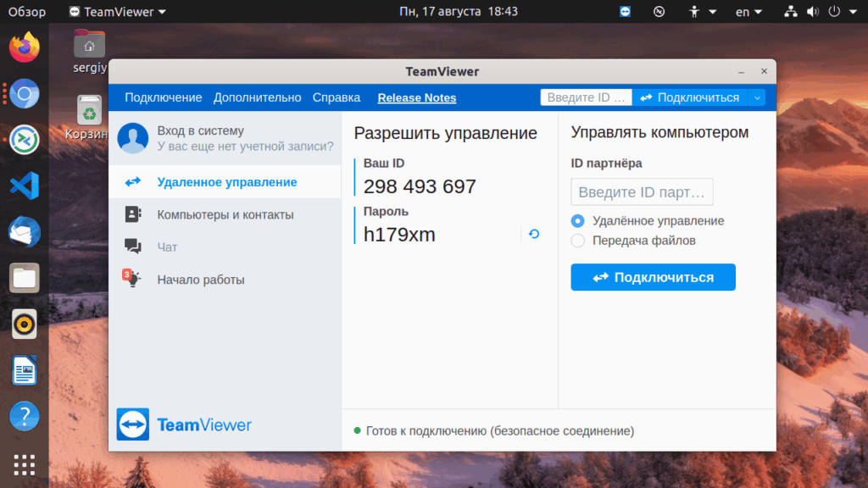This screenshot has width=868, height=488.
Task: Select the Удалённое управление radio option
Action: (x=577, y=221)
